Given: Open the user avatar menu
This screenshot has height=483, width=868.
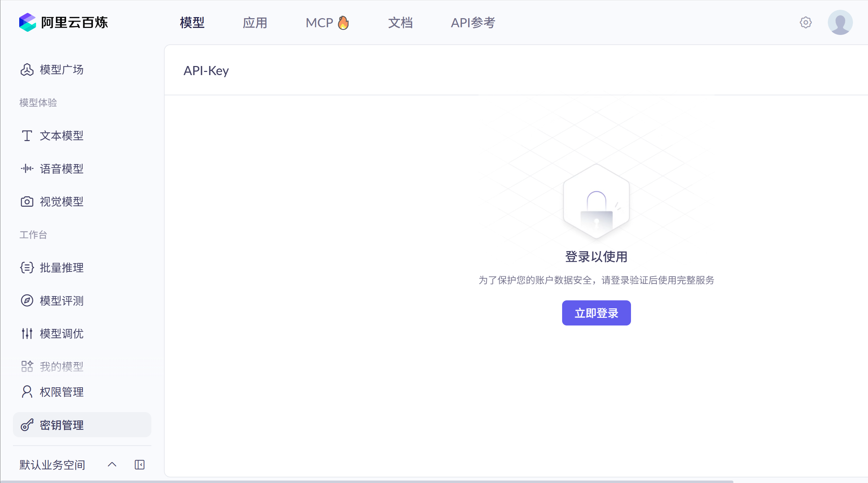Looking at the screenshot, I should [x=840, y=22].
